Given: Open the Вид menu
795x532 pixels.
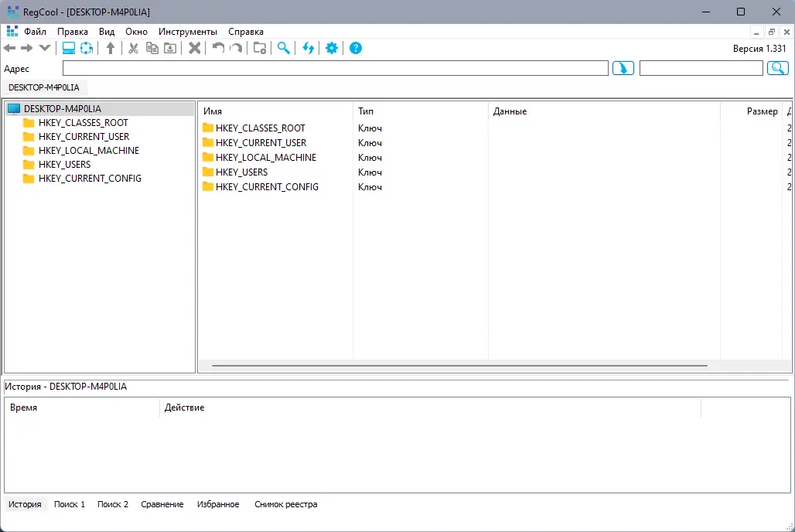Looking at the screenshot, I should click(x=107, y=32).
